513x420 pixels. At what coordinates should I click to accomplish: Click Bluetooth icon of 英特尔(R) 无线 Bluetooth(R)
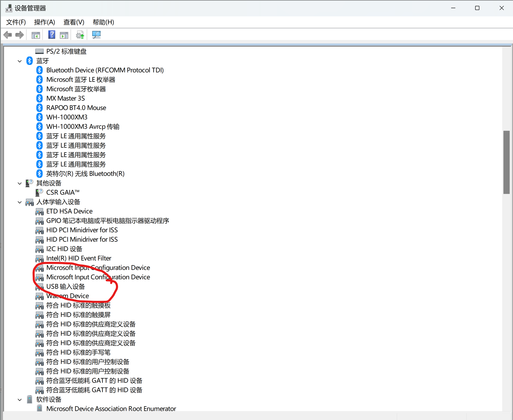tap(39, 173)
